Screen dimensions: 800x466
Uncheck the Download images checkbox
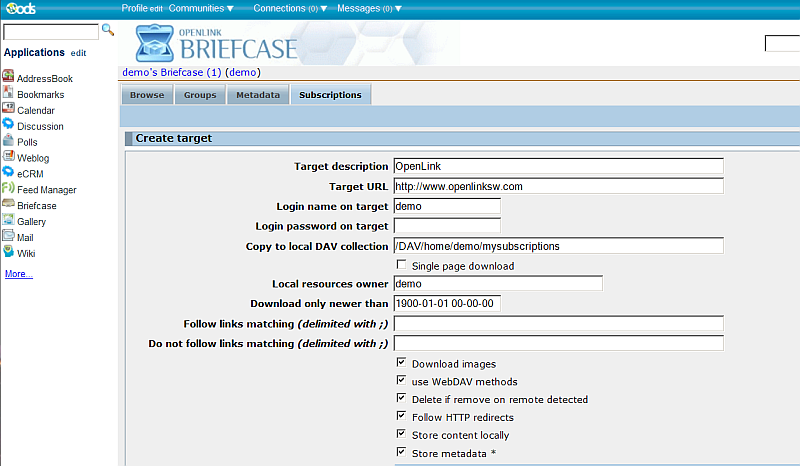pos(402,363)
